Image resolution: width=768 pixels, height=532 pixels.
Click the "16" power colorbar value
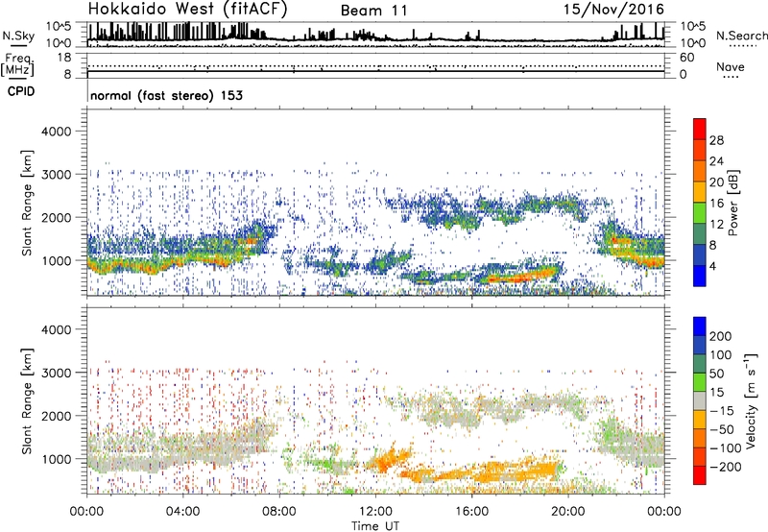point(716,204)
